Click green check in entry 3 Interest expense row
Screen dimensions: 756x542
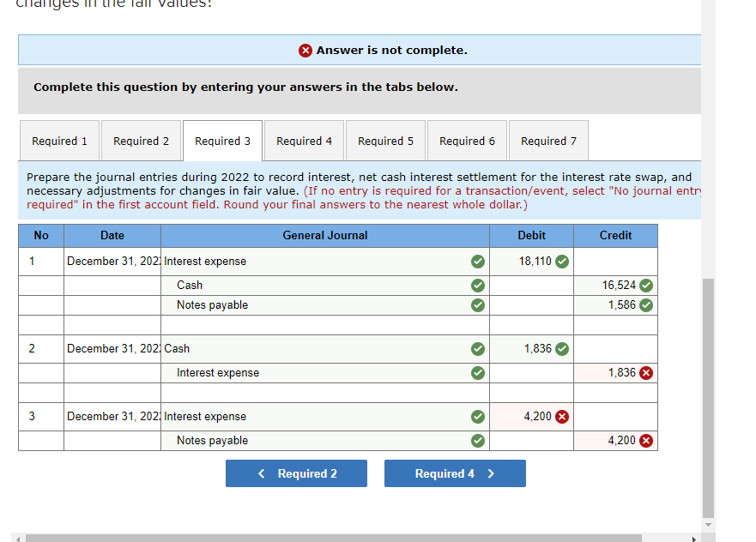coord(478,416)
